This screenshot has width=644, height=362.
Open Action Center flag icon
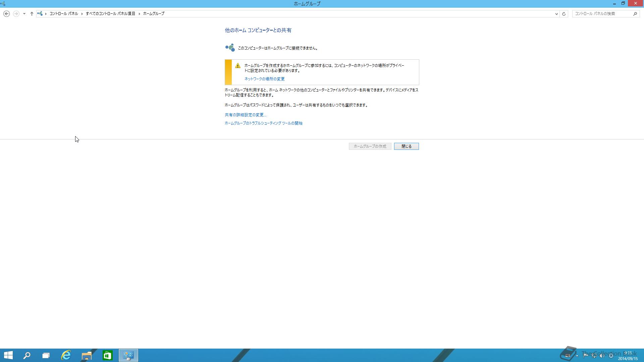tap(586, 356)
